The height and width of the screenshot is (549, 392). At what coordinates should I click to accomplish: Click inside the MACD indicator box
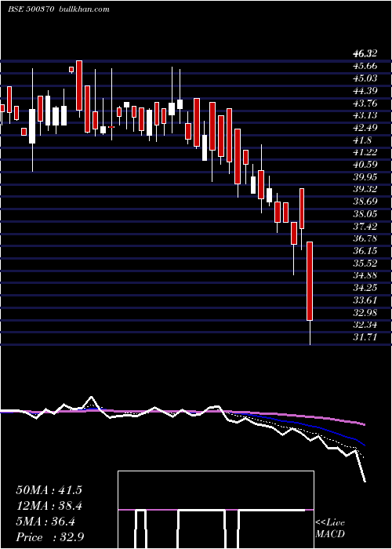click(216, 510)
